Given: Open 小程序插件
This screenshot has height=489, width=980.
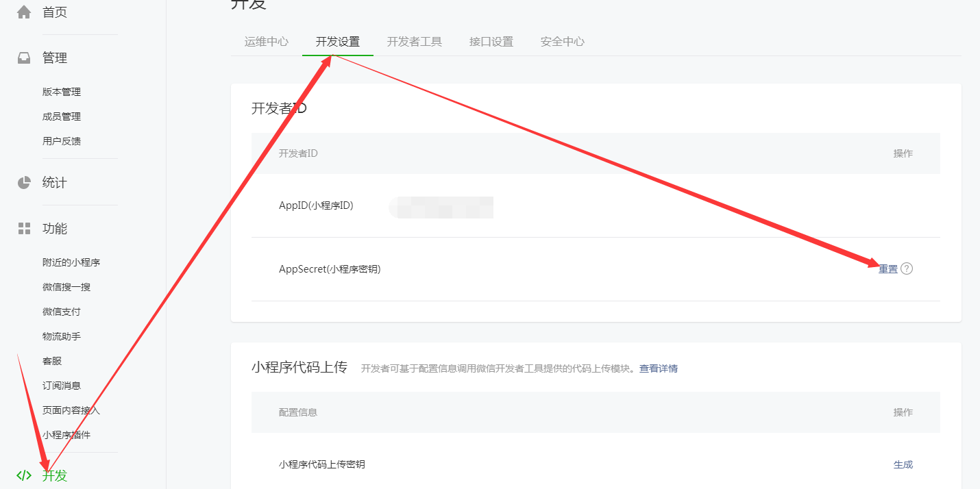Looking at the screenshot, I should coord(66,435).
